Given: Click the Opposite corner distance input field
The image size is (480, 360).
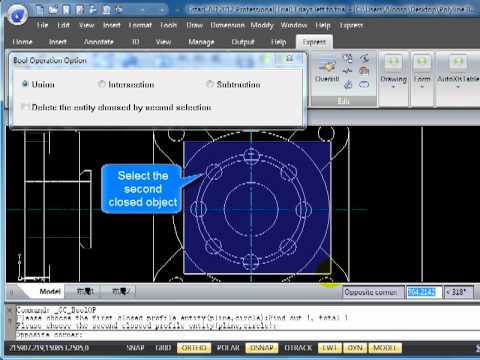Looking at the screenshot, I should pyautogui.click(x=423, y=292).
